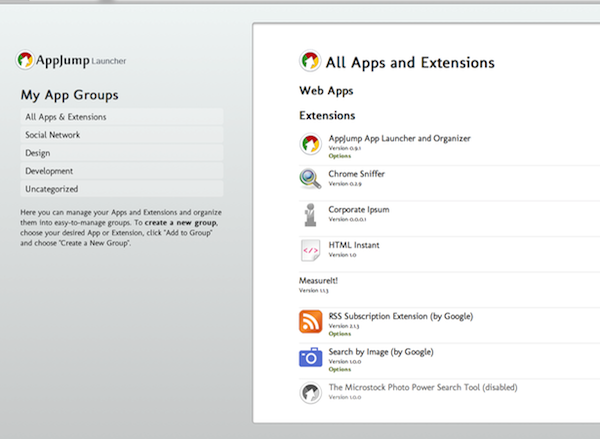Open the Design app group
This screenshot has height=439, width=600.
pos(38,153)
